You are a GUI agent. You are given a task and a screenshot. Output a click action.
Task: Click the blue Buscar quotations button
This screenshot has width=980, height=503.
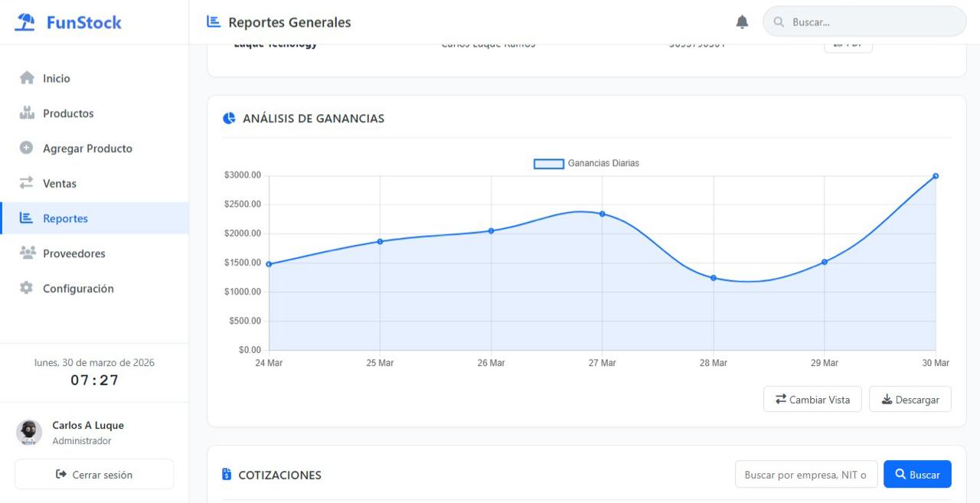(x=916, y=475)
